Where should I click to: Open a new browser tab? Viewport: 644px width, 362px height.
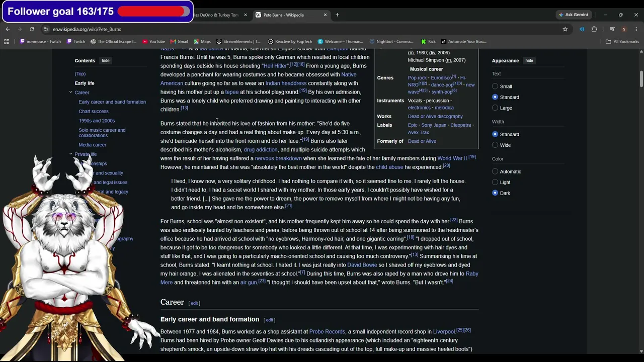click(x=337, y=15)
